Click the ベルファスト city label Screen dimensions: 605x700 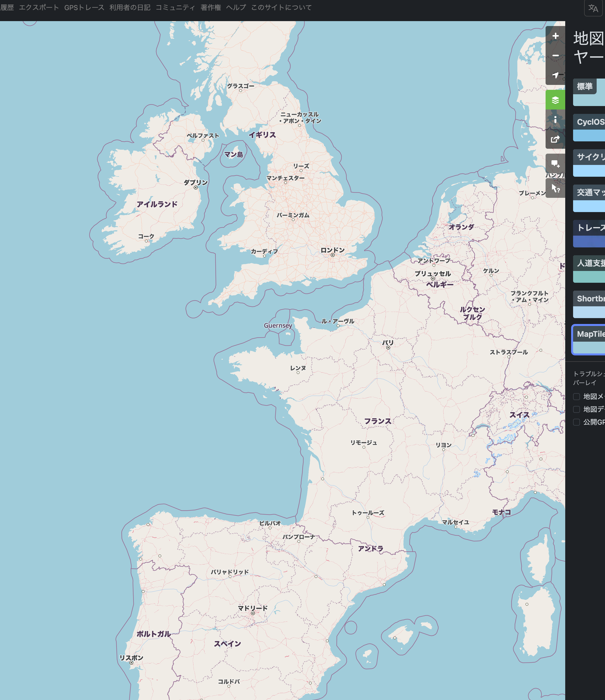tap(203, 135)
